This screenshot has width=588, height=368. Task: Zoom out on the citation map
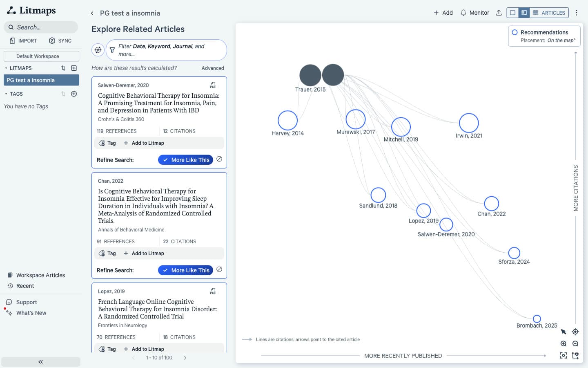(x=575, y=343)
